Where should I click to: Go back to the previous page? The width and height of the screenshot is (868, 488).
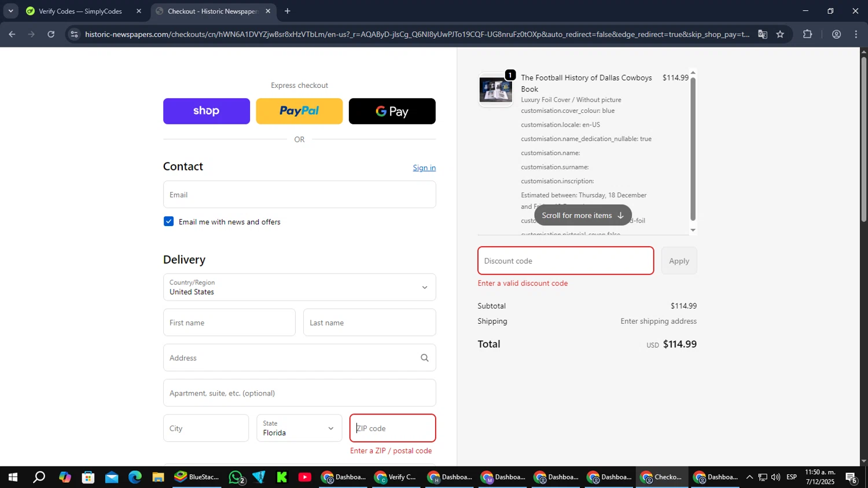[12, 34]
